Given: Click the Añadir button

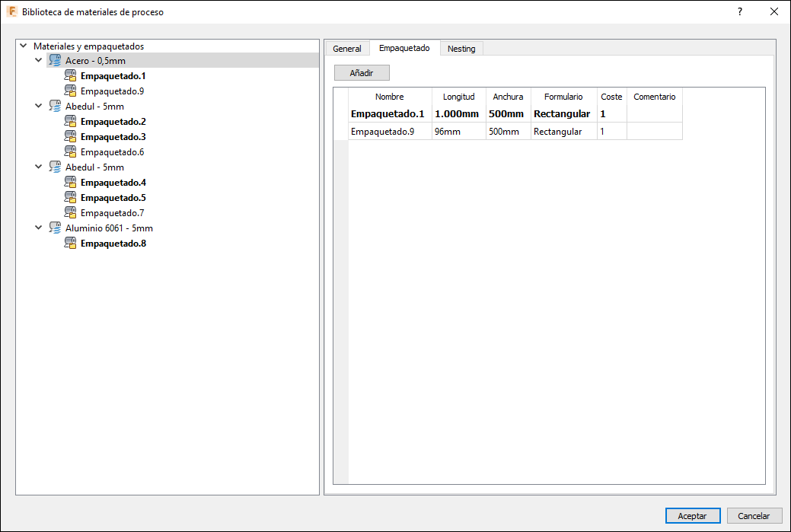Looking at the screenshot, I should tap(362, 73).
